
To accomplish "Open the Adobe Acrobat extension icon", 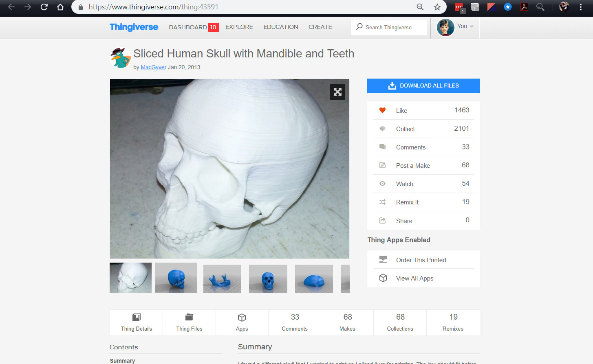I will click(x=524, y=7).
